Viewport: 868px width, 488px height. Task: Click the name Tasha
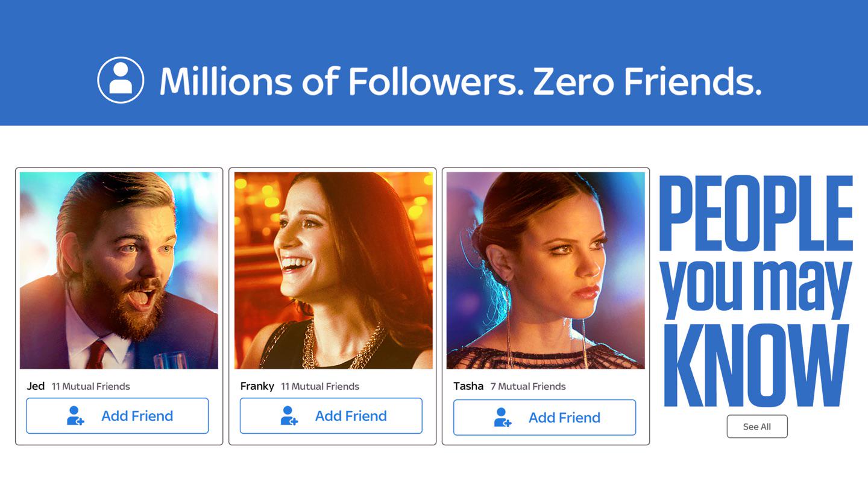pos(468,386)
